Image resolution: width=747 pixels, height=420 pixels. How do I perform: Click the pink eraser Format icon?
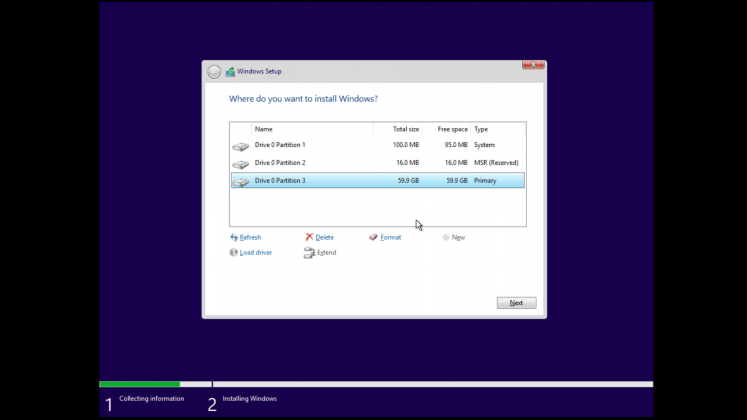tap(373, 237)
